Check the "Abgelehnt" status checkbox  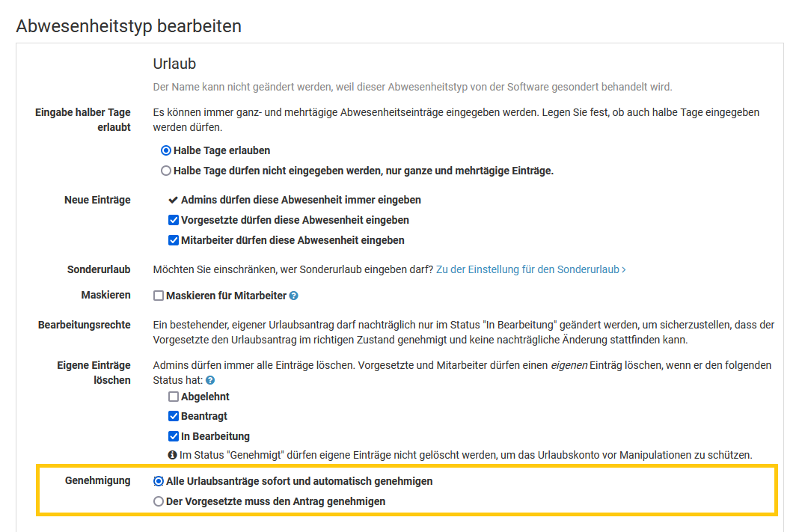tap(174, 397)
